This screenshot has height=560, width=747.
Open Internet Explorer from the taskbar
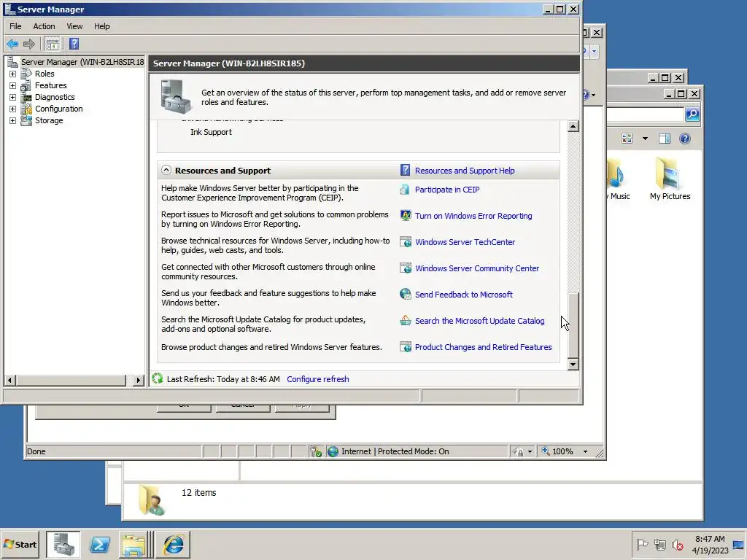pyautogui.click(x=172, y=545)
